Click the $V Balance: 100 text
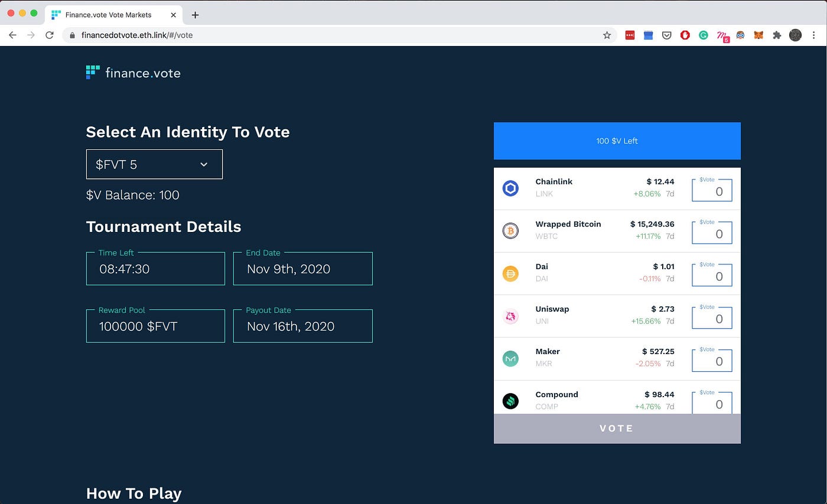The width and height of the screenshot is (827, 504). 132,195
